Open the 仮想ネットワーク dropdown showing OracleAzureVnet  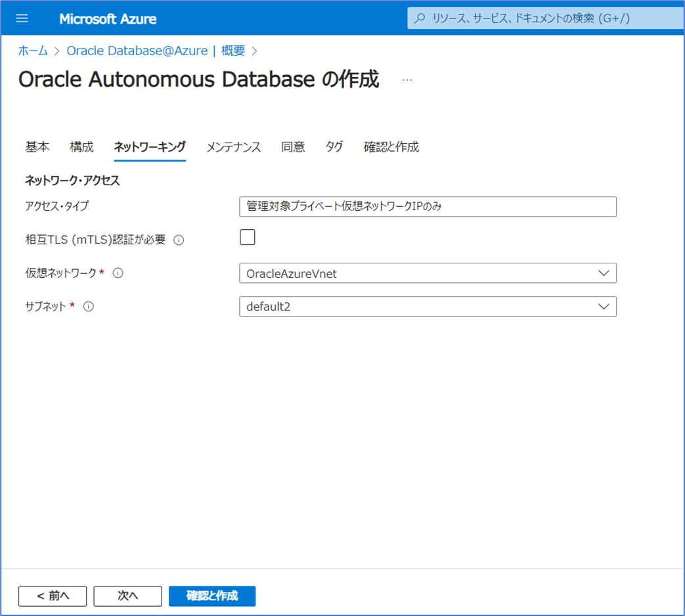428,273
